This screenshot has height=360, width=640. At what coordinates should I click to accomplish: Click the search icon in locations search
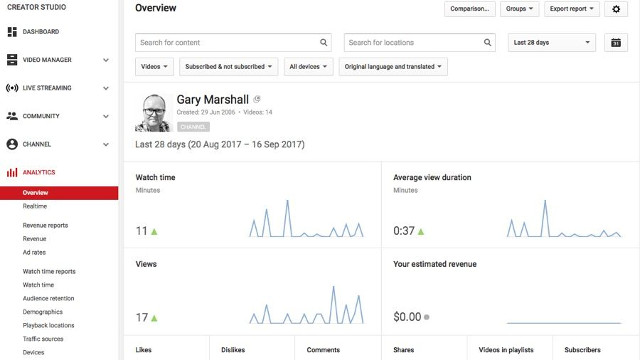click(x=487, y=42)
